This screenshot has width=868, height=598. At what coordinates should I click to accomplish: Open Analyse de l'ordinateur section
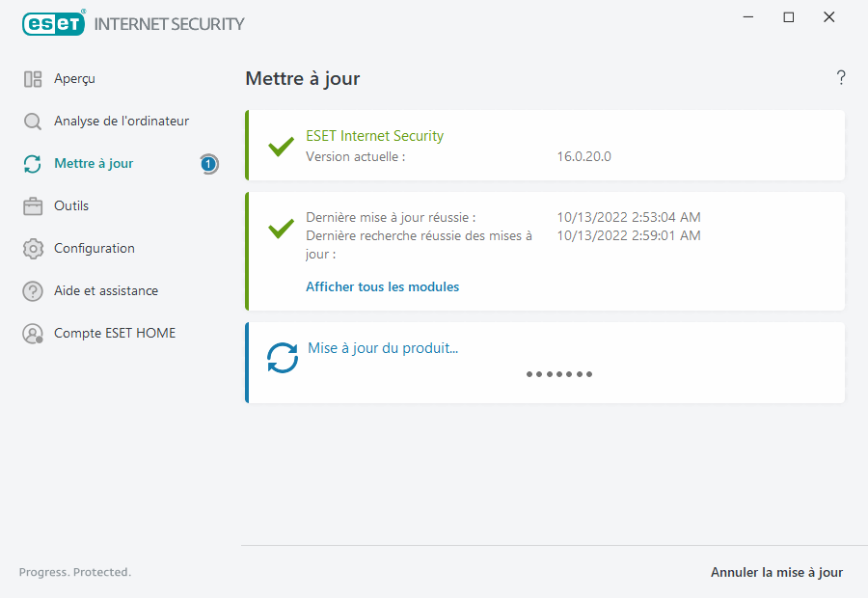point(122,122)
